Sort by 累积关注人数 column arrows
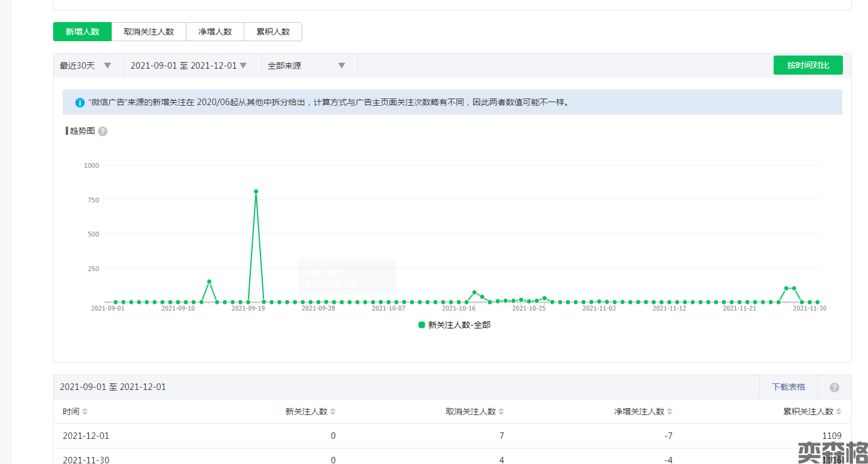This screenshot has width=868, height=464. [x=839, y=411]
